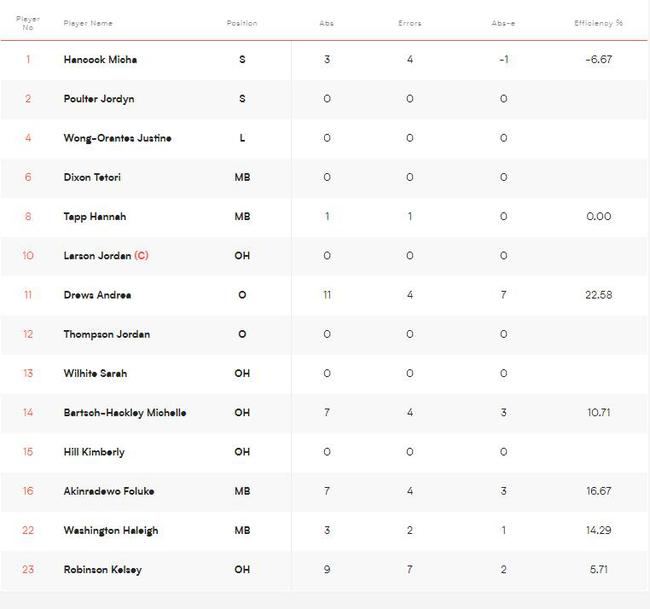Image resolution: width=650 pixels, height=609 pixels.
Task: Click the Abs column header
Action: click(327, 23)
